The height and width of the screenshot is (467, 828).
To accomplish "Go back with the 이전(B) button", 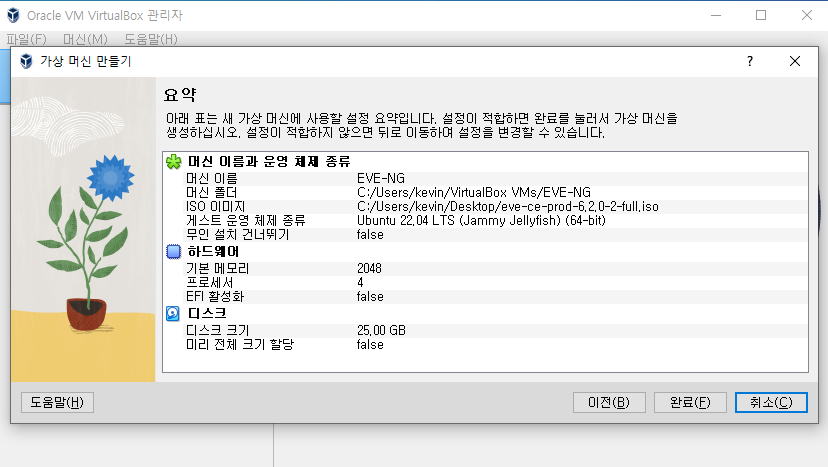I will pyautogui.click(x=609, y=403).
